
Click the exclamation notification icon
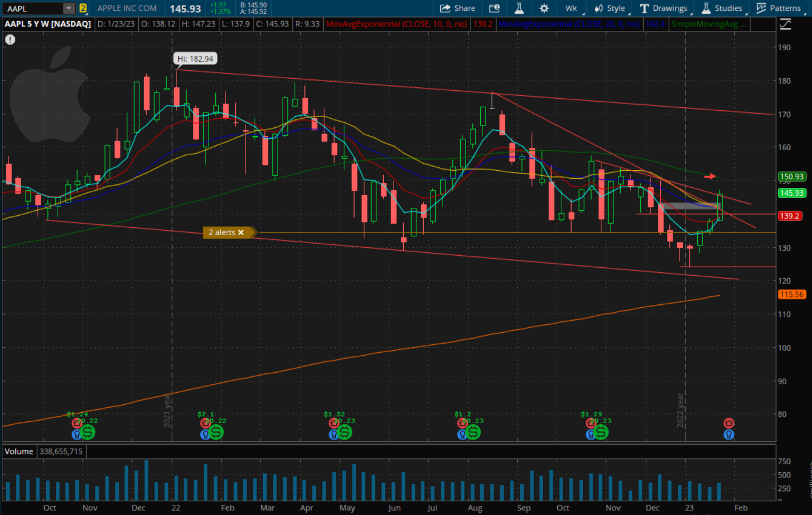point(10,39)
